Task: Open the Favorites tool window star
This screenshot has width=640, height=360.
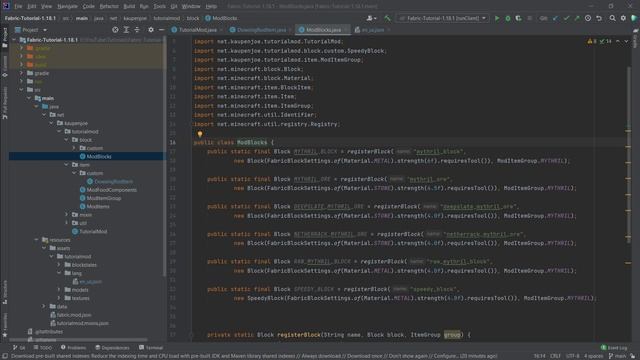Action: point(4,325)
